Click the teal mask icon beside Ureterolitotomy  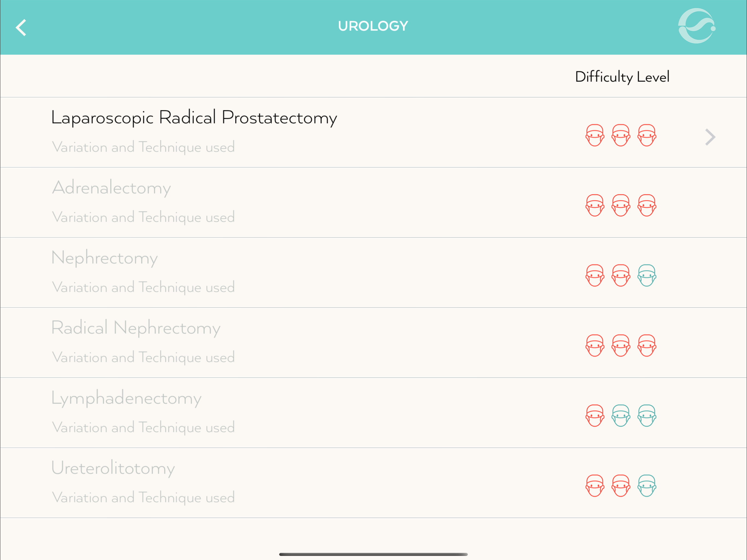point(647,486)
